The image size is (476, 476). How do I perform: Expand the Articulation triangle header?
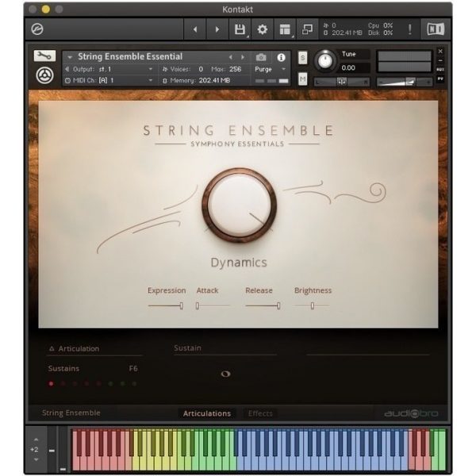pos(52,348)
